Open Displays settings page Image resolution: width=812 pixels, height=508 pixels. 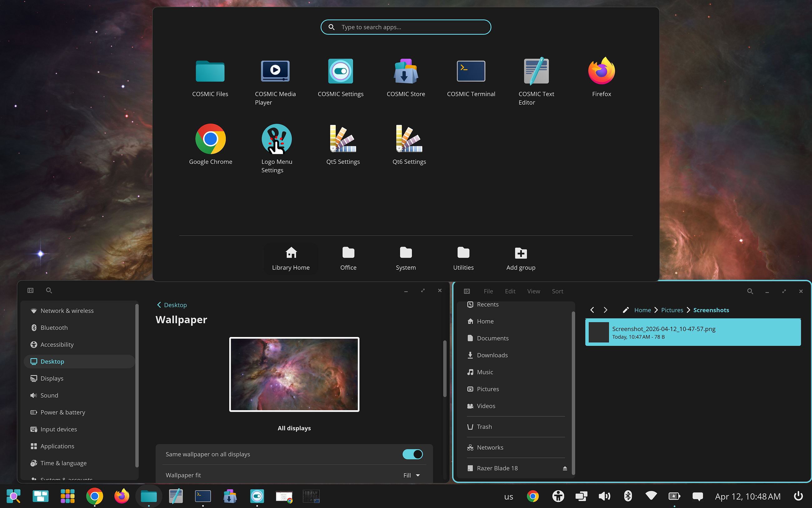coord(79,378)
